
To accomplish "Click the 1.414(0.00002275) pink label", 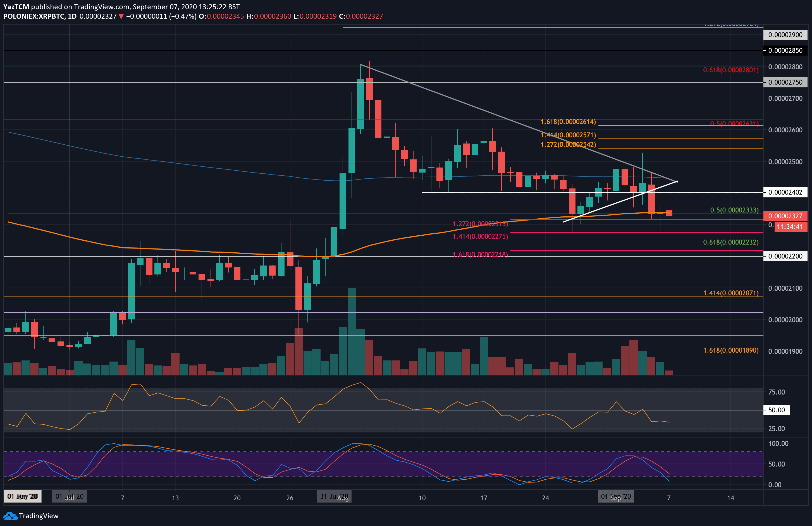I will (480, 236).
